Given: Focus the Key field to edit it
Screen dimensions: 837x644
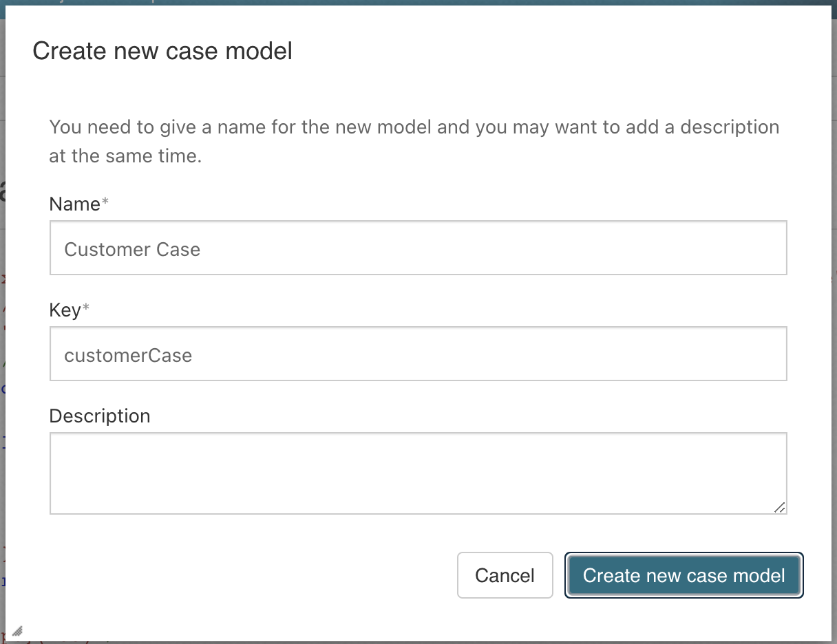Looking at the screenshot, I should [x=418, y=354].
